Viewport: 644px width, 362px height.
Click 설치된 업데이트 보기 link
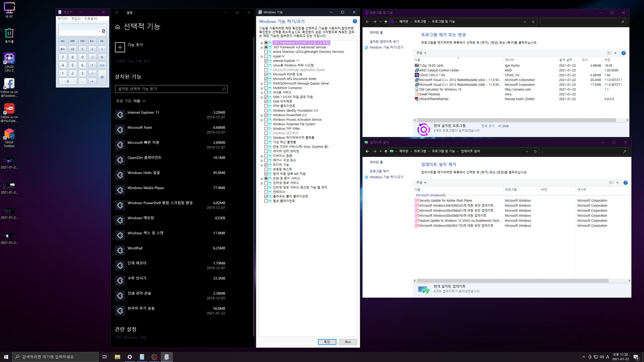point(384,42)
